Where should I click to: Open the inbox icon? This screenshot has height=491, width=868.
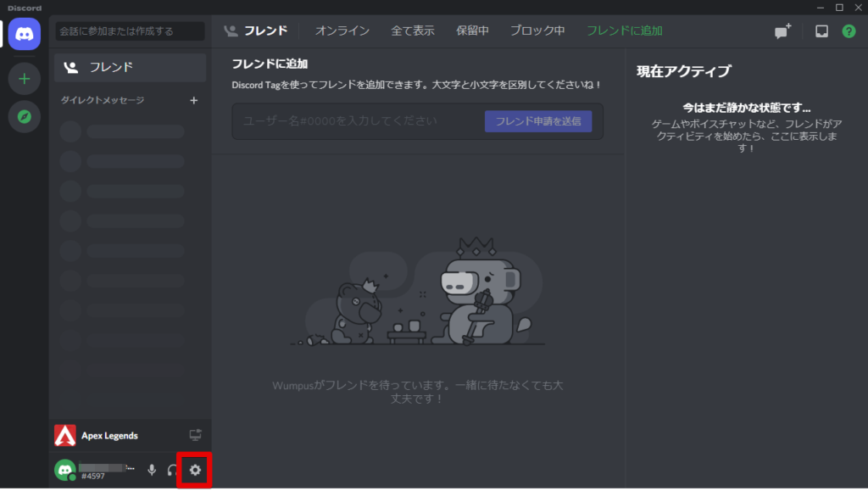pyautogui.click(x=821, y=31)
